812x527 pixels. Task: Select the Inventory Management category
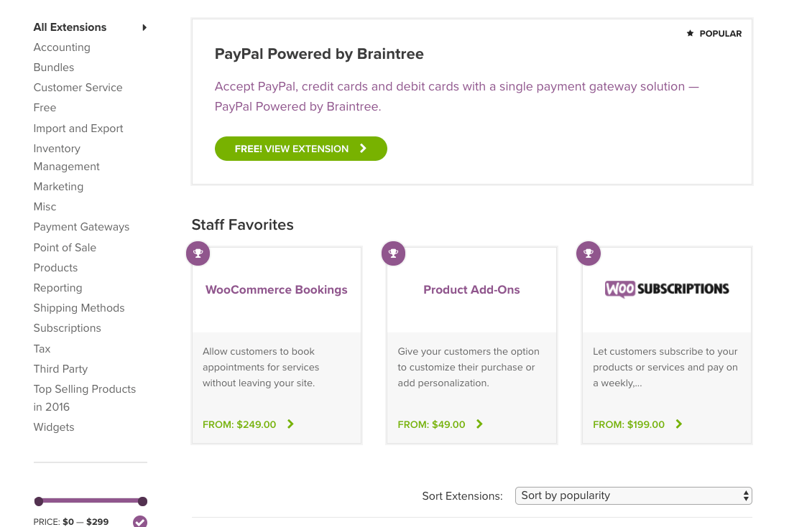click(66, 158)
